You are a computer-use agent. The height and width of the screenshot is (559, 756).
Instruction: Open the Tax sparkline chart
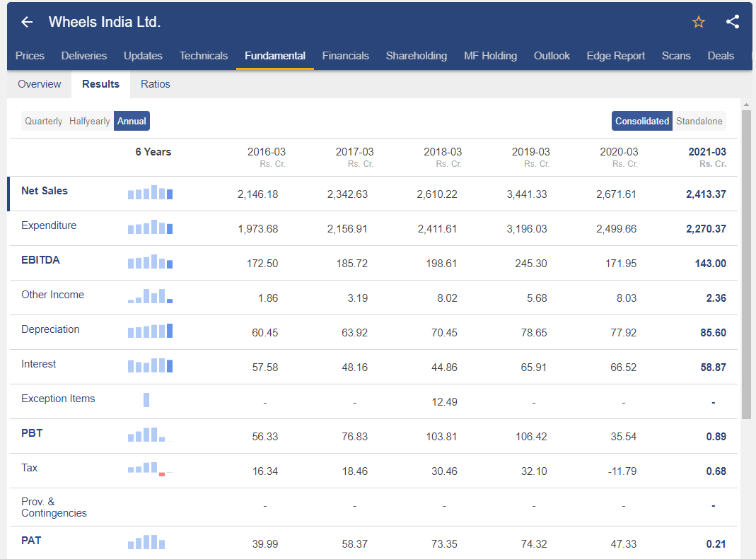point(150,469)
